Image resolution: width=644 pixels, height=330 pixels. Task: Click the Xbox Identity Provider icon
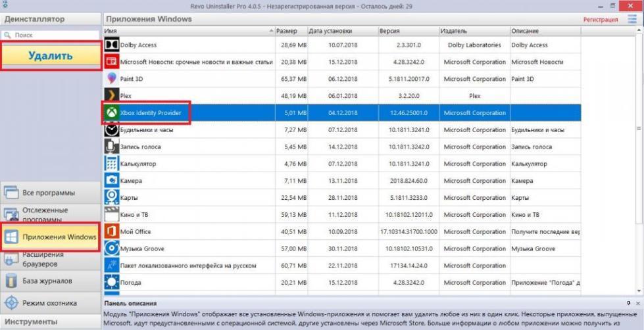point(111,113)
